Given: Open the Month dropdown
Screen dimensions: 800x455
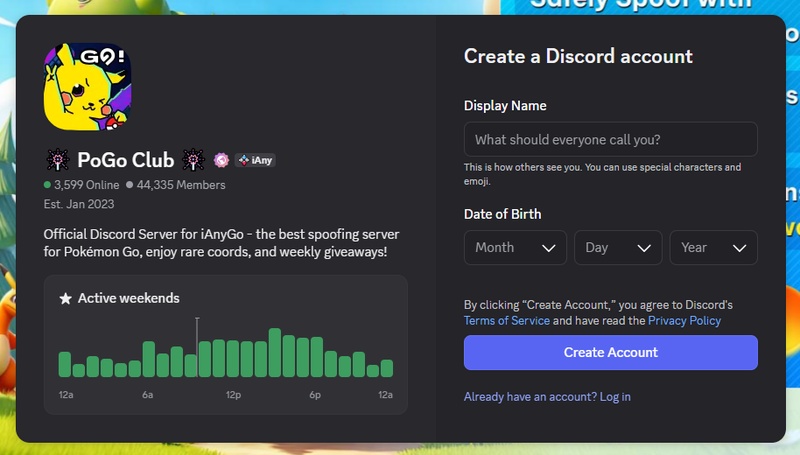Looking at the screenshot, I should point(515,247).
